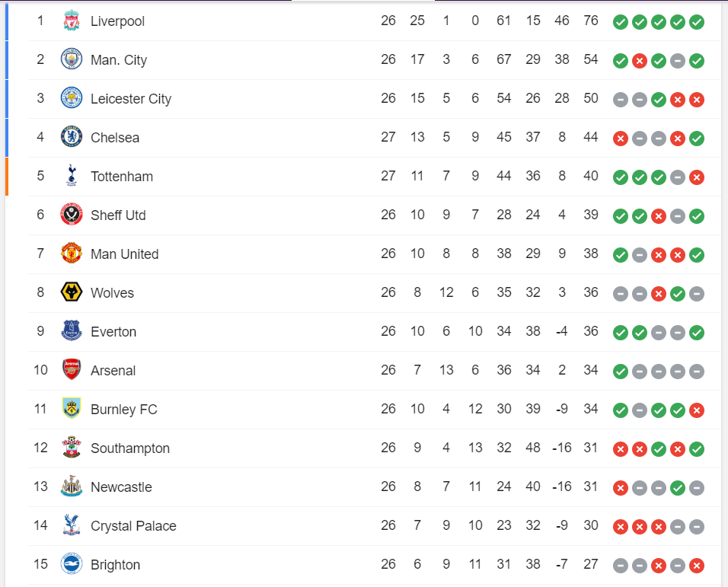The image size is (728, 587).
Task: Click Newcastle's green win form icon
Action: [678, 488]
